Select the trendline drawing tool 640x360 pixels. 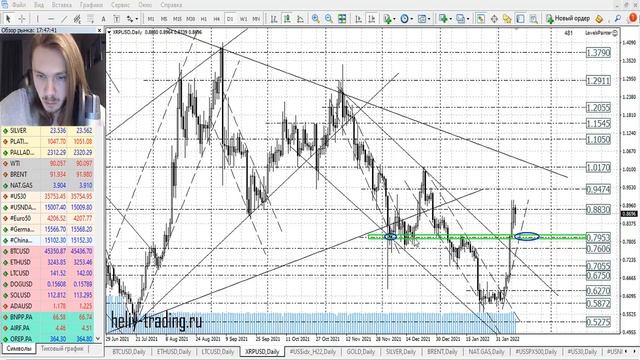64,19
